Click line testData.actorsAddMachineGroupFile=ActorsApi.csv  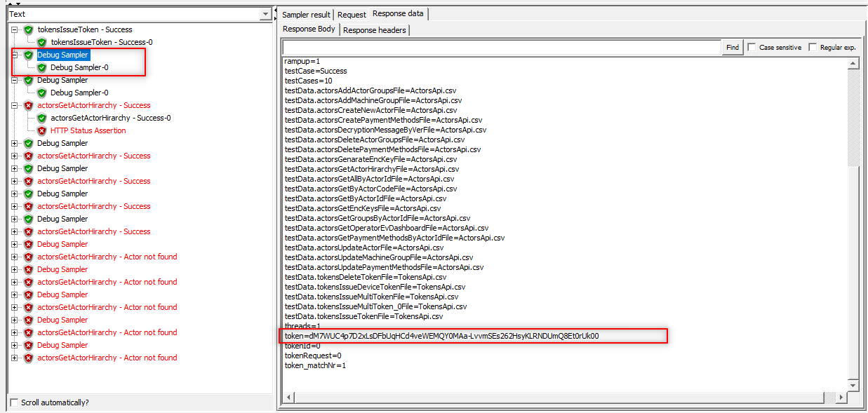(x=373, y=100)
